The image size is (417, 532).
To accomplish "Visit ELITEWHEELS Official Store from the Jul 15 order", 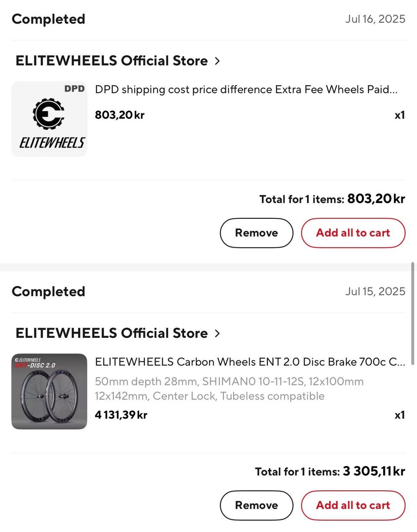I will pos(111,333).
